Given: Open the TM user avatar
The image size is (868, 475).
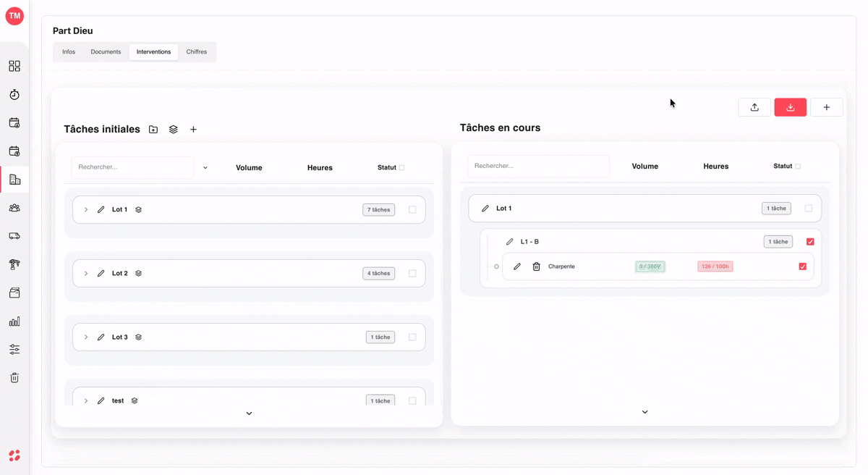Looking at the screenshot, I should 14,15.
